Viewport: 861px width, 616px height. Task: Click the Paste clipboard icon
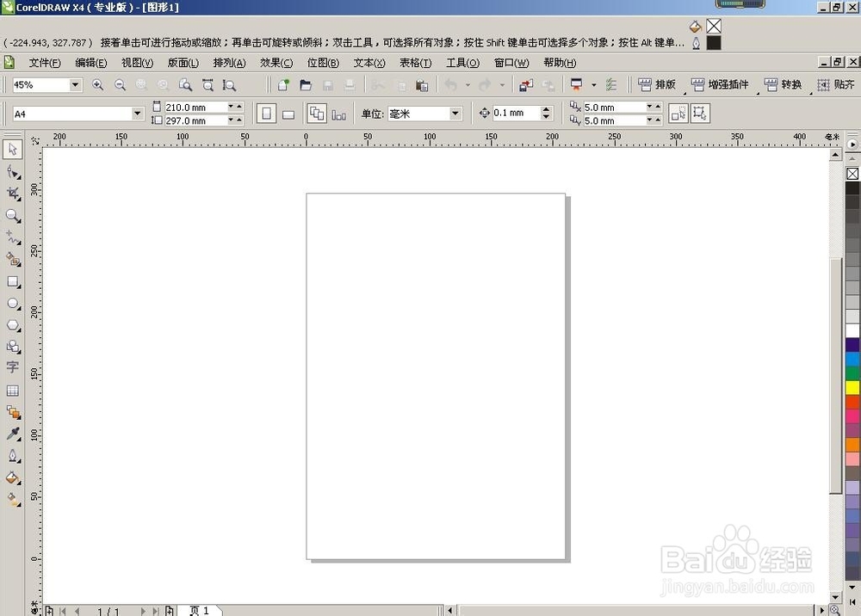pyautogui.click(x=422, y=85)
